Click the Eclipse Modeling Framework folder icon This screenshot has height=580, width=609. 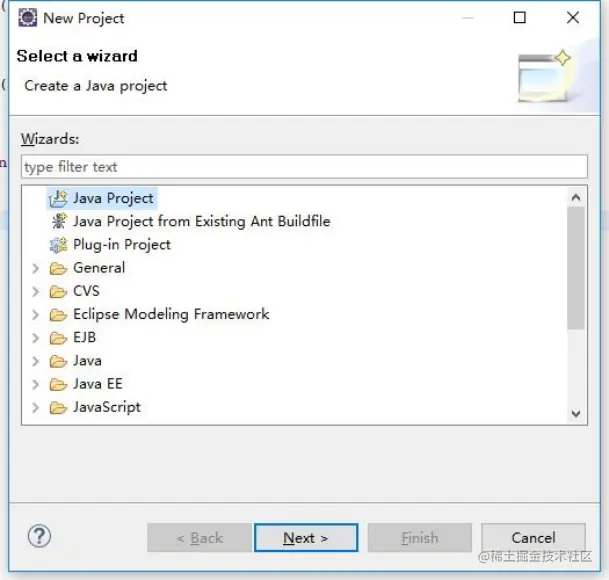pyautogui.click(x=58, y=314)
